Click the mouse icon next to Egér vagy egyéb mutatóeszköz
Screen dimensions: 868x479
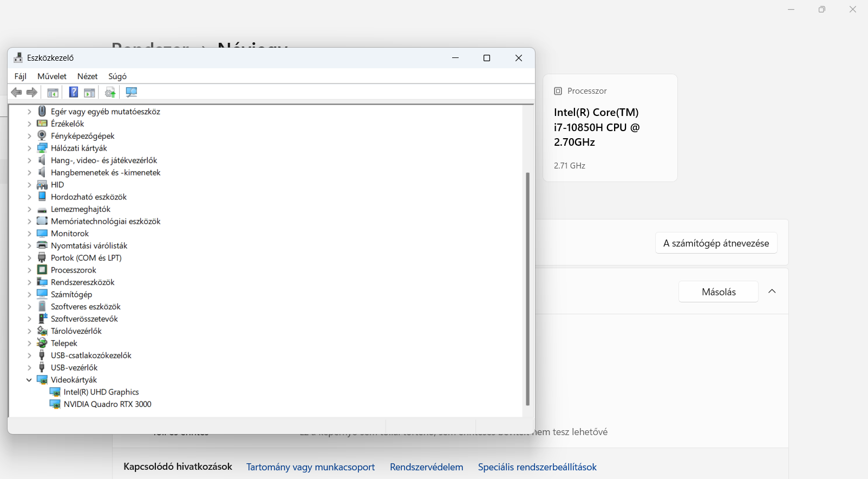click(42, 111)
